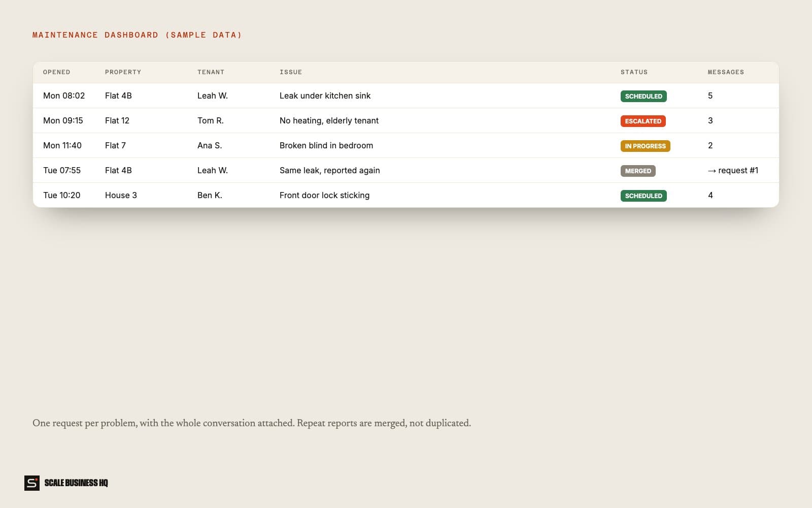Click the 'Mon 09:15' opened time

(63, 120)
